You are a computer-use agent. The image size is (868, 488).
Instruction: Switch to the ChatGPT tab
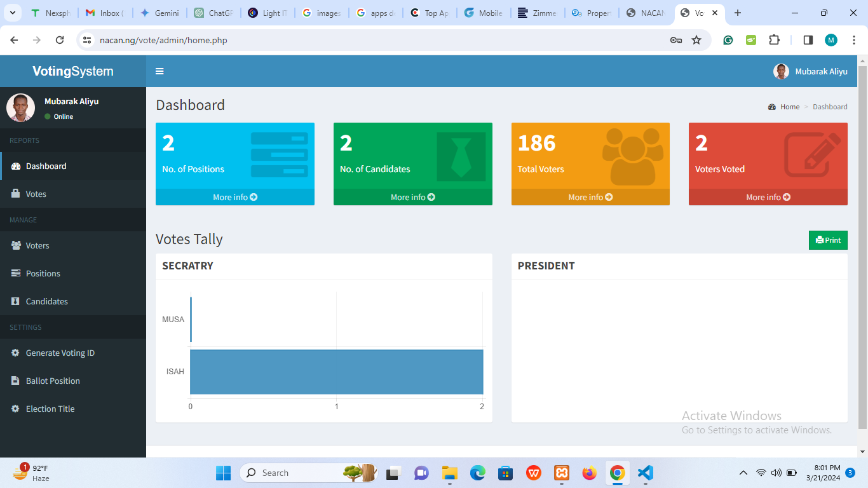coord(214,13)
